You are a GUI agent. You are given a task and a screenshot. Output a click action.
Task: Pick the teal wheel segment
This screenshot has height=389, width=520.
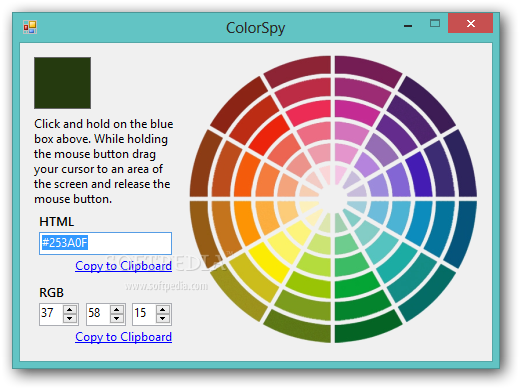397,262
